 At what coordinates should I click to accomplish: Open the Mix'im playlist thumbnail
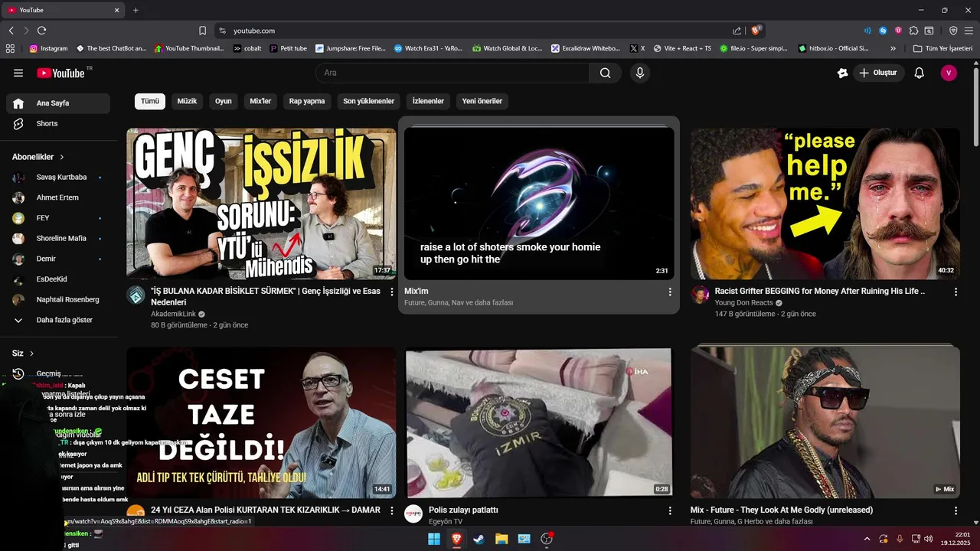[539, 204]
